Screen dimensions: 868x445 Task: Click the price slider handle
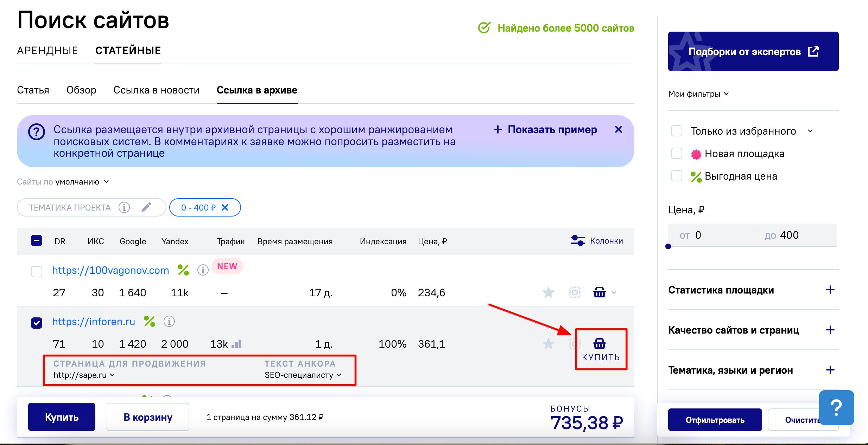pyautogui.click(x=668, y=246)
